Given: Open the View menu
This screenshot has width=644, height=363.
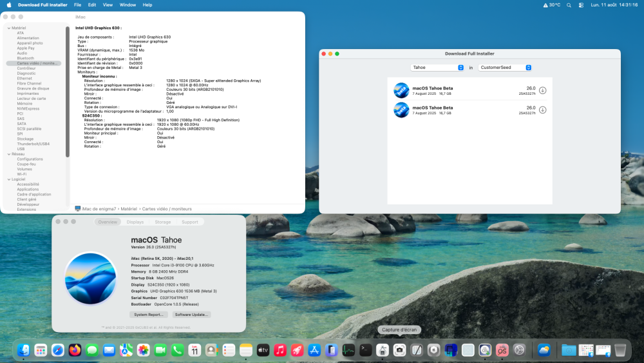Looking at the screenshot, I should point(108,5).
